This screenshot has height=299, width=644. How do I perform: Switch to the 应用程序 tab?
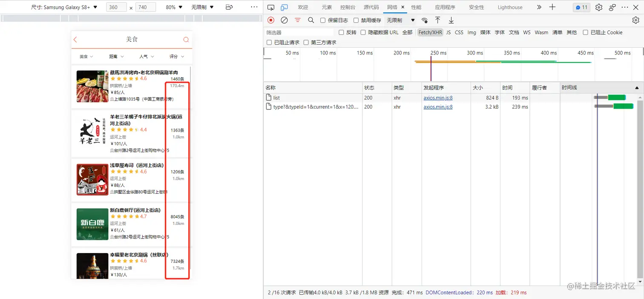coord(445,7)
